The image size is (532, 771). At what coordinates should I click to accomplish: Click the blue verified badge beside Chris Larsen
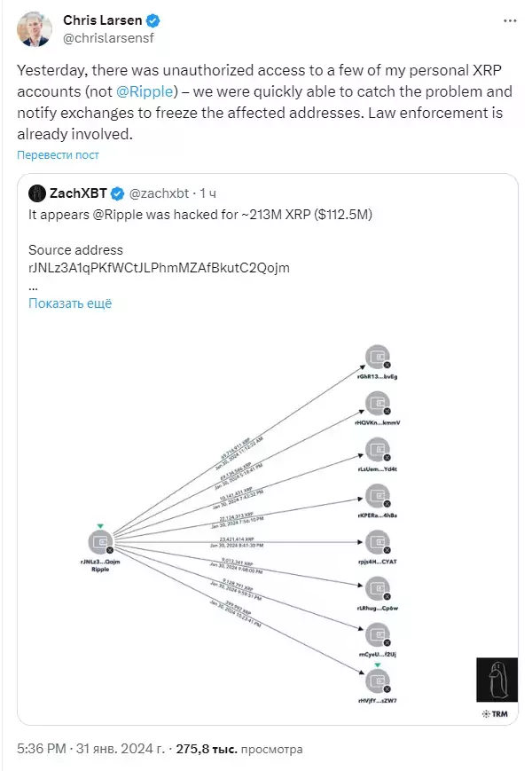[x=153, y=20]
